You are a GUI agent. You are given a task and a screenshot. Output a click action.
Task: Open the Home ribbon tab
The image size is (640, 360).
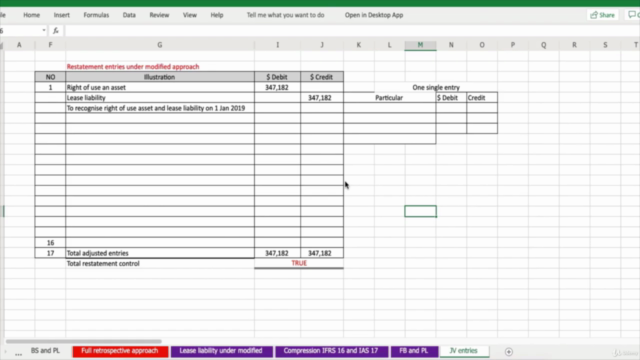tap(31, 15)
